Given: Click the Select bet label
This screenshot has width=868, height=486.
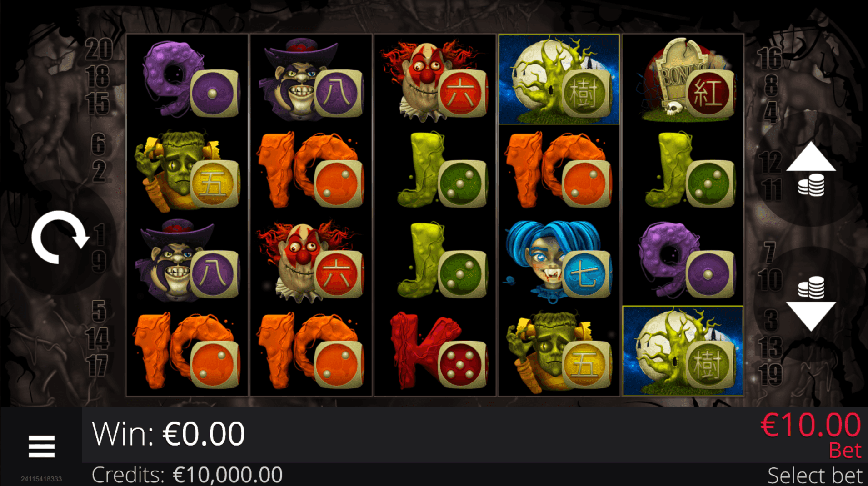Looking at the screenshot, I should [815, 476].
